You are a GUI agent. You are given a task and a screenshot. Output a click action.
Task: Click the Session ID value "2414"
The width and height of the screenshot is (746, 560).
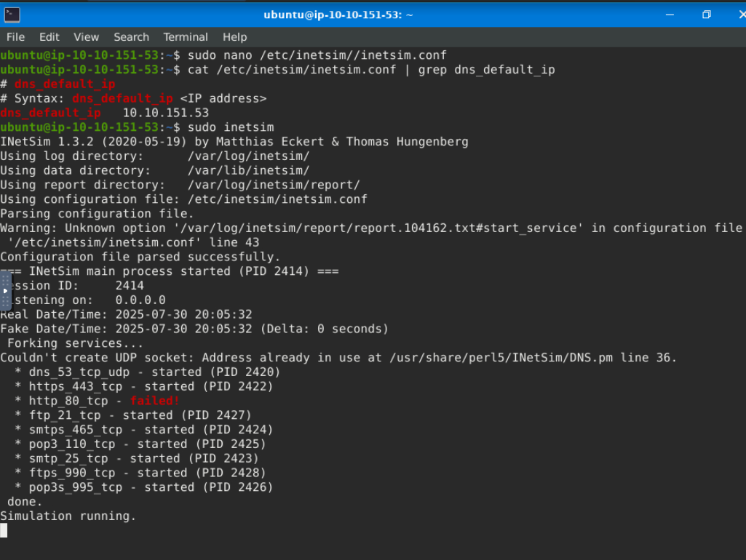130,286
